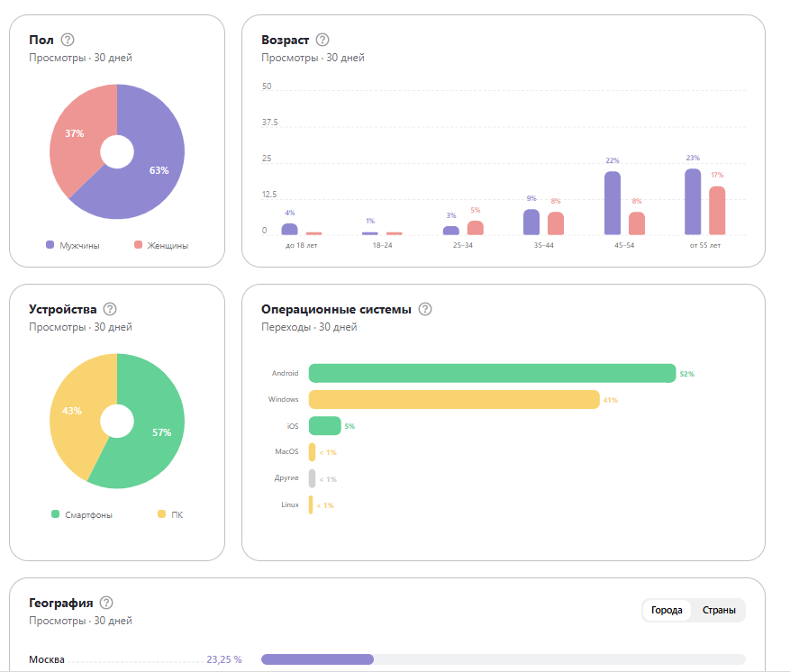This screenshot has height=672, width=790.
Task: Click the 45-54 men bar at 22%
Action: coord(613,203)
